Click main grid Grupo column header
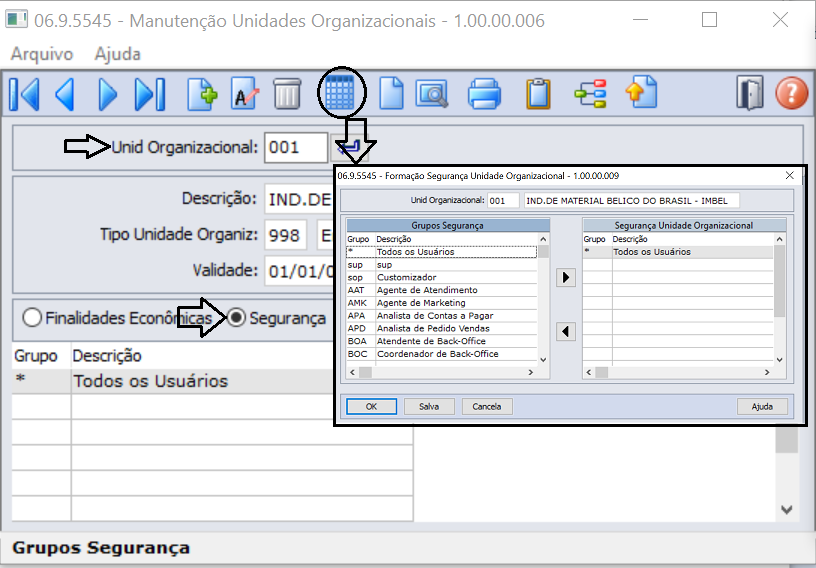The height and width of the screenshot is (568, 816). click(x=35, y=356)
